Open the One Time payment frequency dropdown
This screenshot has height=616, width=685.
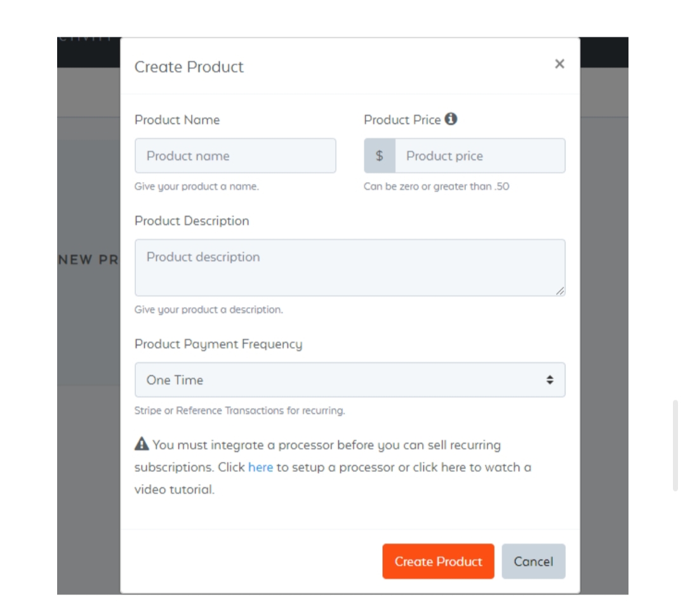(x=350, y=379)
